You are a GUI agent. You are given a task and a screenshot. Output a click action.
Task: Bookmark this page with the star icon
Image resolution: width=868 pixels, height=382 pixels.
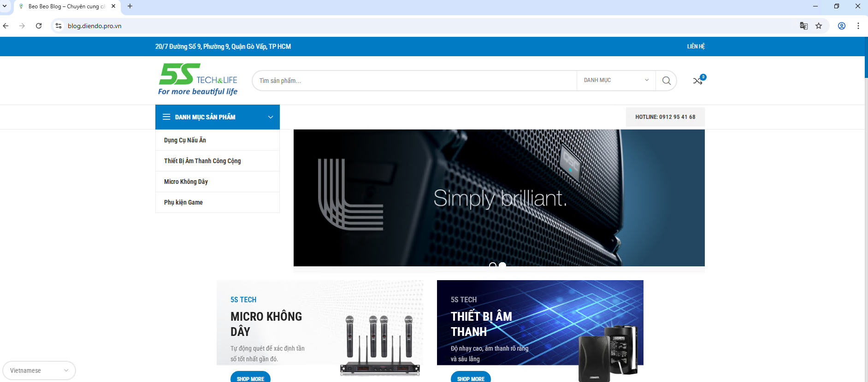819,26
